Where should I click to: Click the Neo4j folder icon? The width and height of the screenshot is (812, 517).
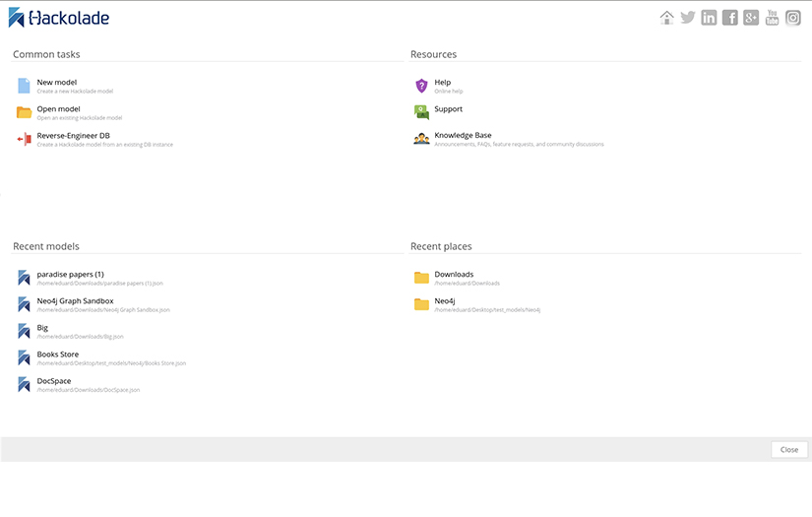pos(421,304)
